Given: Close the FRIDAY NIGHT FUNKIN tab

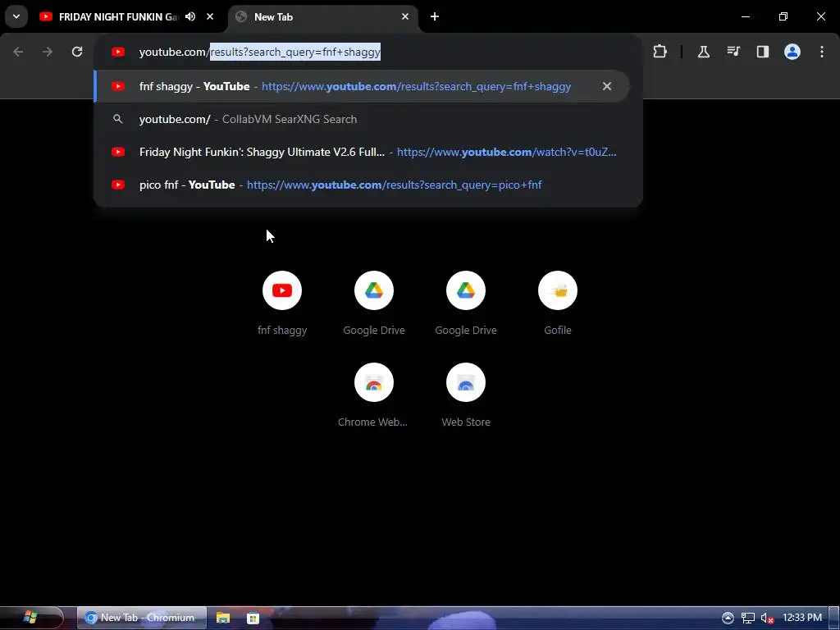Looking at the screenshot, I should 210,16.
